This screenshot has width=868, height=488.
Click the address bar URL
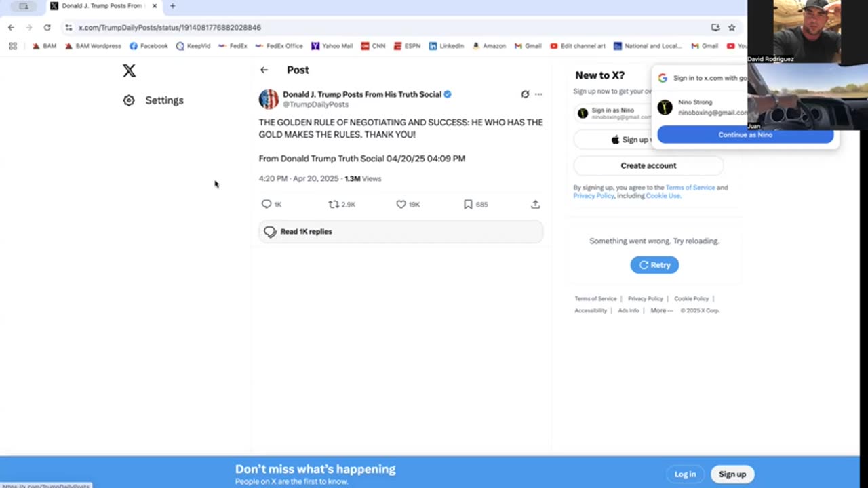tap(170, 28)
